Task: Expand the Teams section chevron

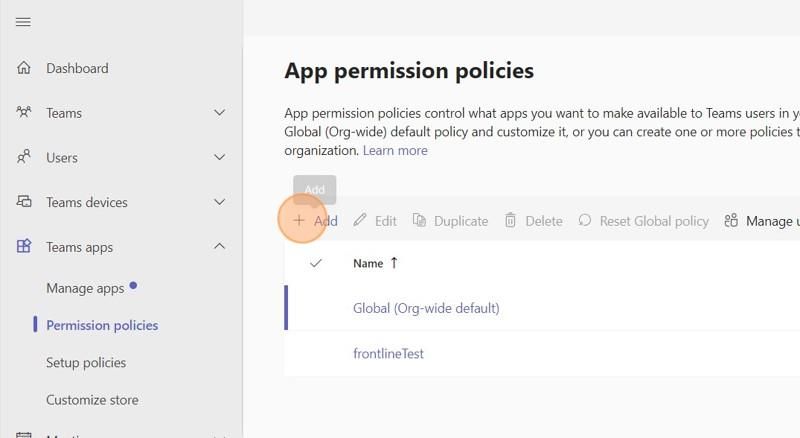Action: tap(219, 112)
